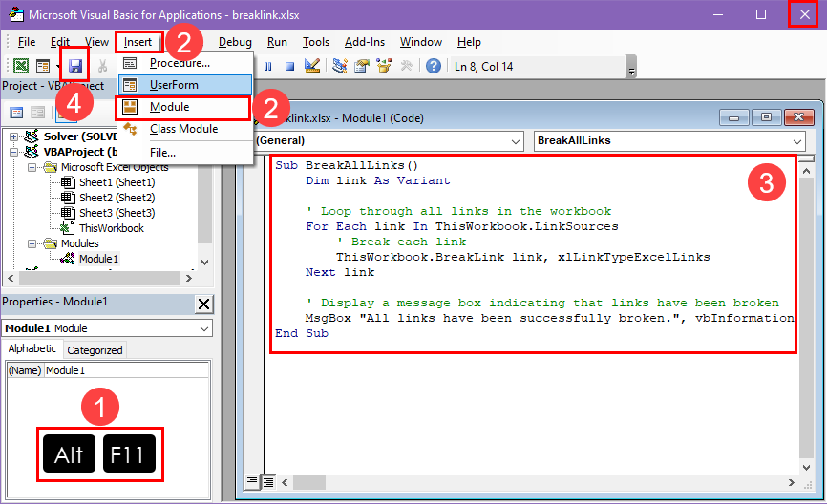The image size is (827, 504).
Task: Select Sheet3 (Sheet3) in the project tree
Action: tap(117, 213)
